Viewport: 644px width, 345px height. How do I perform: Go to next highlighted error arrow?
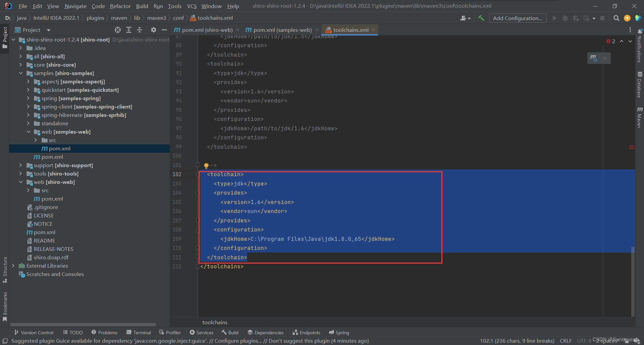tap(630, 41)
